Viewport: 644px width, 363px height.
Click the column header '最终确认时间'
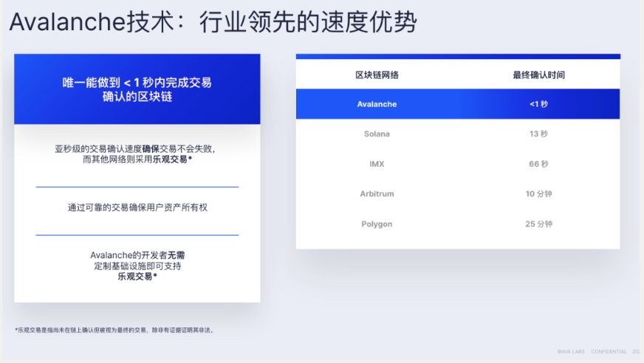tap(538, 75)
